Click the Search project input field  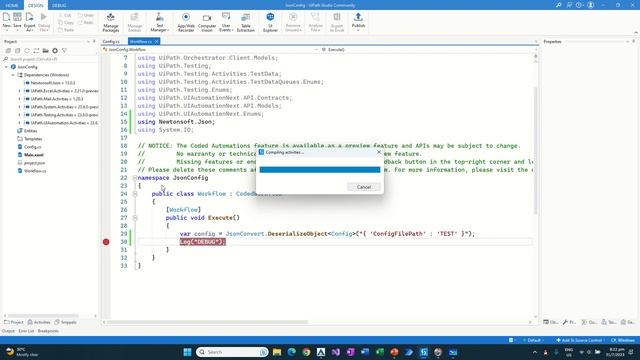coord(50,59)
